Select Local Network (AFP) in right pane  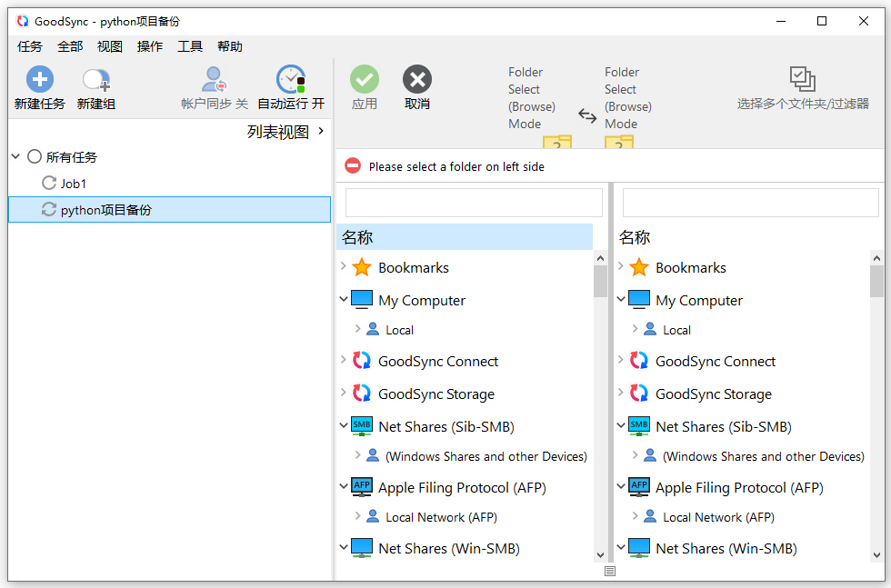718,517
